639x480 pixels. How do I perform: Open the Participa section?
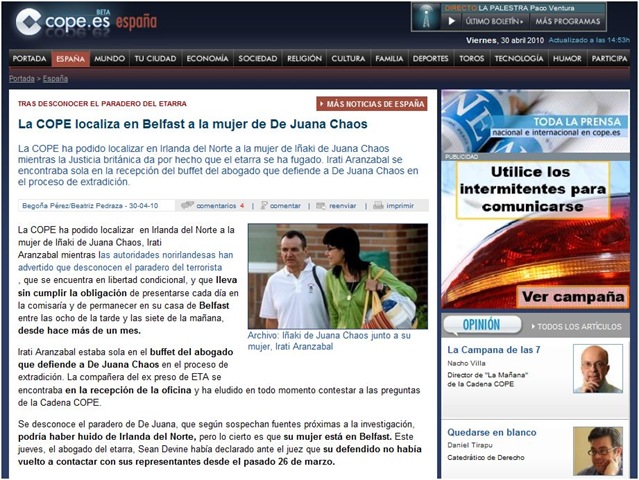click(x=609, y=59)
